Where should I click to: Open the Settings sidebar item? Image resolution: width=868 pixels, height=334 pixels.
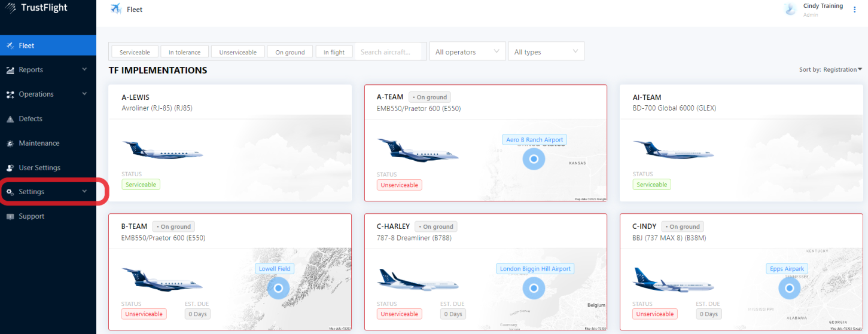coord(48,192)
